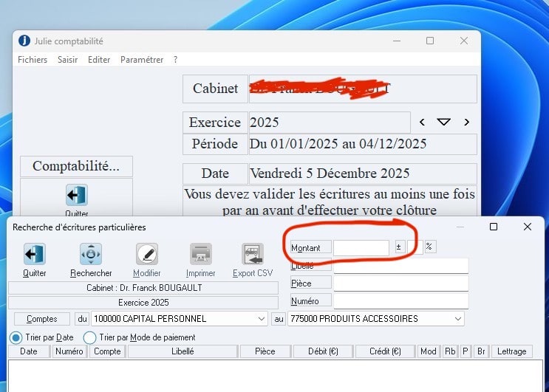Click the Imprimer printer icon

click(201, 255)
